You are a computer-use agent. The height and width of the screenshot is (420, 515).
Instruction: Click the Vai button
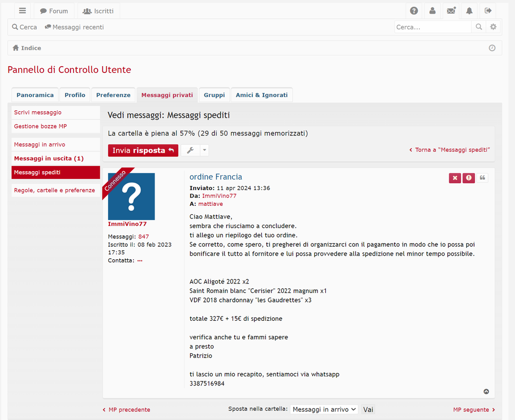pos(368,409)
